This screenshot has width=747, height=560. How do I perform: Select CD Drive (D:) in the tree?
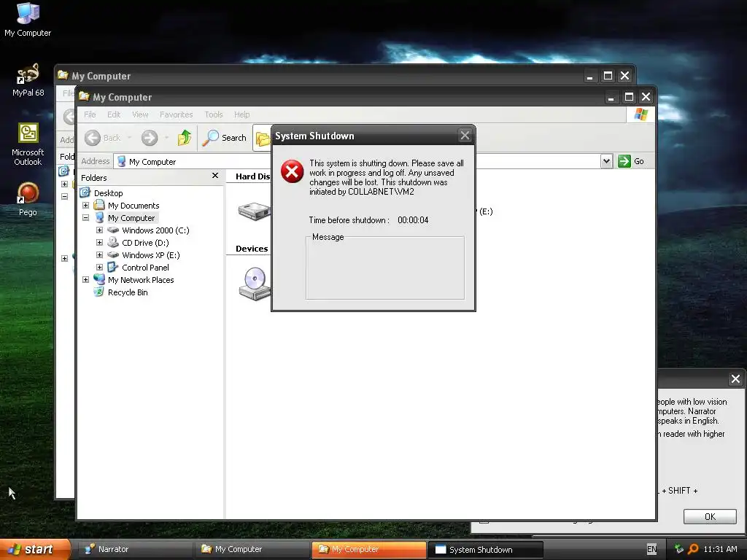[x=145, y=243]
